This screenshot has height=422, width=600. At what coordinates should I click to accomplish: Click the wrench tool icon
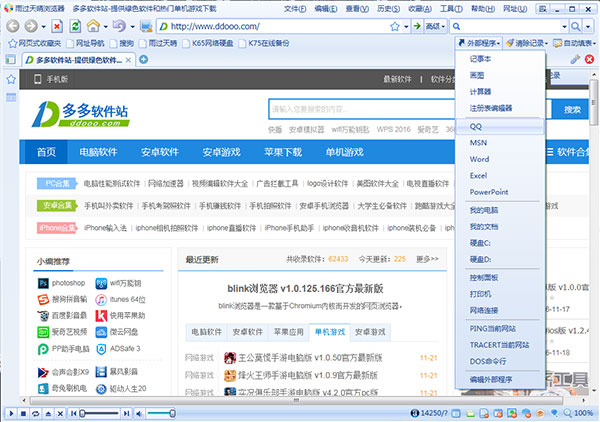pyautogui.click(x=575, y=59)
